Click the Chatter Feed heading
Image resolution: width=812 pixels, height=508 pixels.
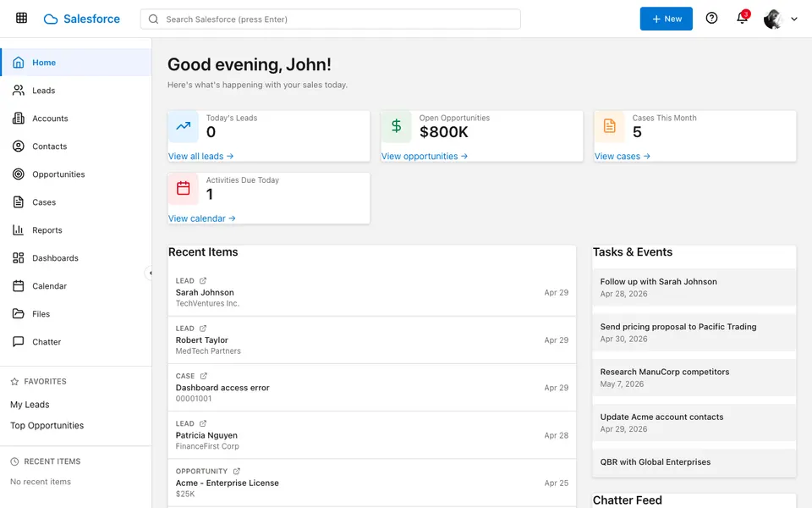[x=627, y=500]
